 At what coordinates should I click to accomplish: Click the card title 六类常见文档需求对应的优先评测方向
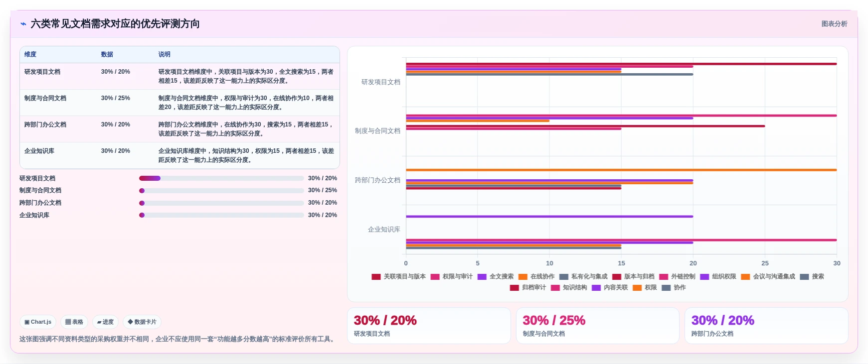(x=115, y=24)
